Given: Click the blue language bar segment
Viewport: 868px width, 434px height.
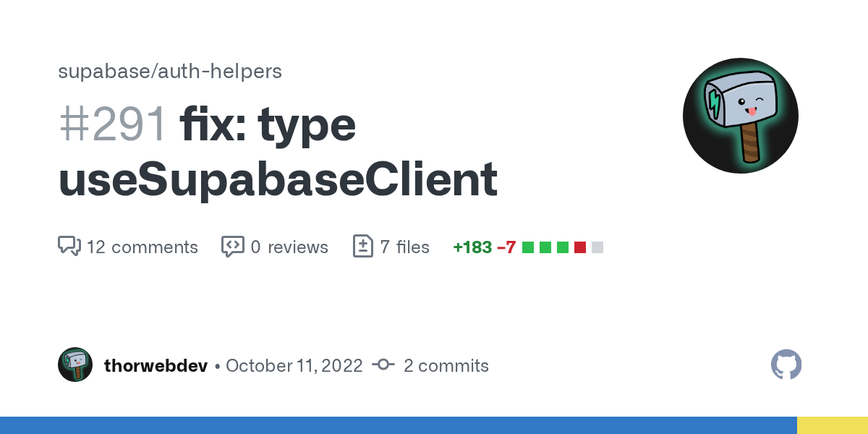Looking at the screenshot, I should pyautogui.click(x=398, y=425).
